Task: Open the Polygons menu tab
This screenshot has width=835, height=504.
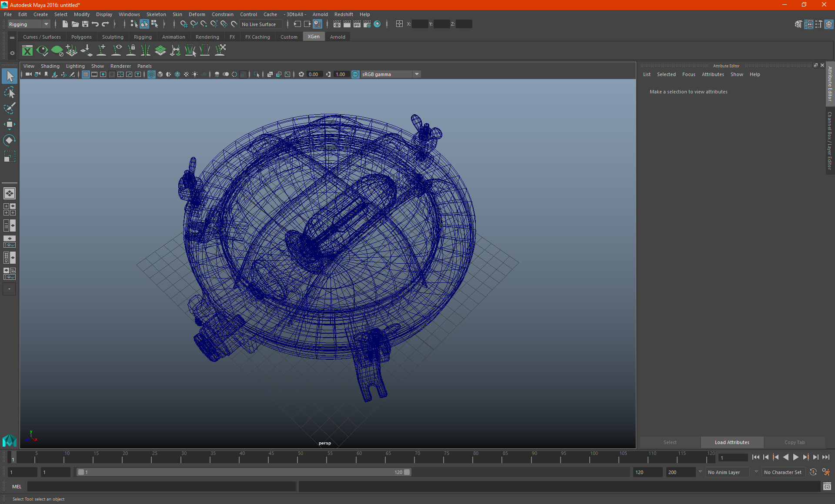Action: point(82,37)
